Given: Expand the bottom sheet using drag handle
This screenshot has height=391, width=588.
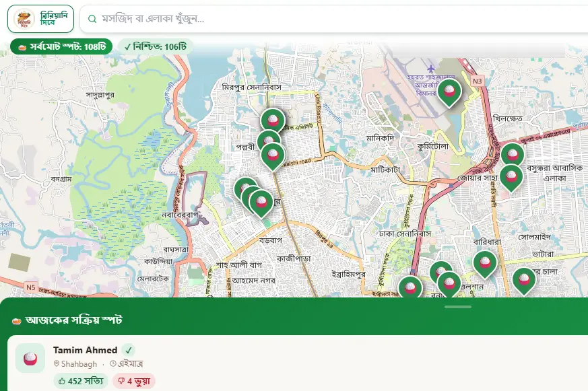Looking at the screenshot, I should (x=458, y=307).
